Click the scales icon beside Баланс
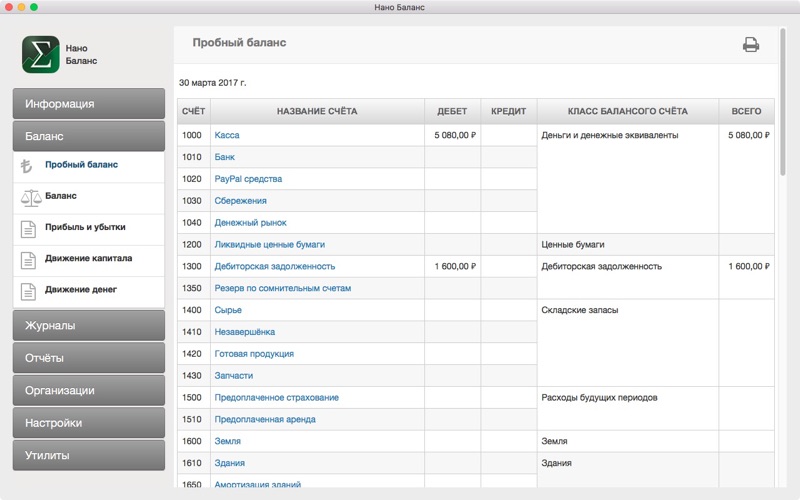 31,197
